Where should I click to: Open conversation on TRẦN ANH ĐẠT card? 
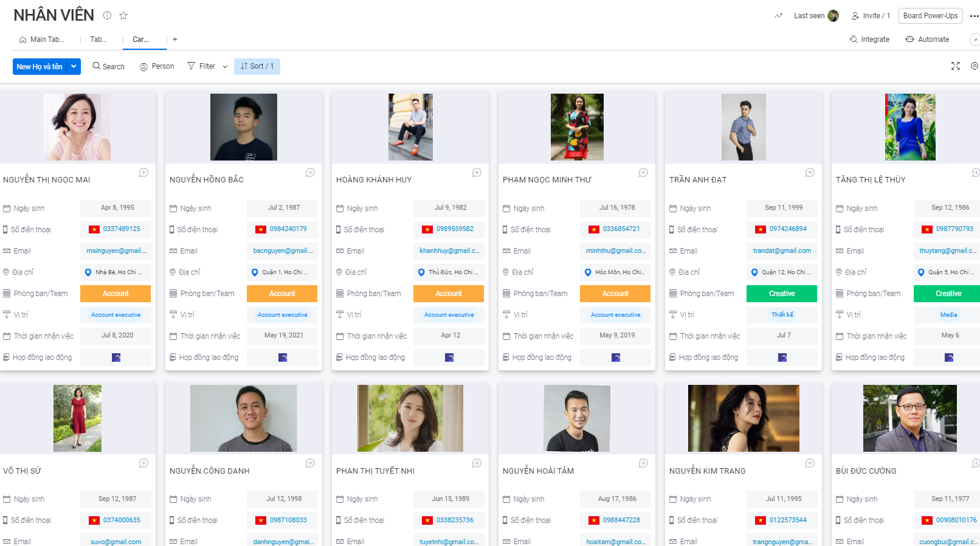click(x=810, y=173)
